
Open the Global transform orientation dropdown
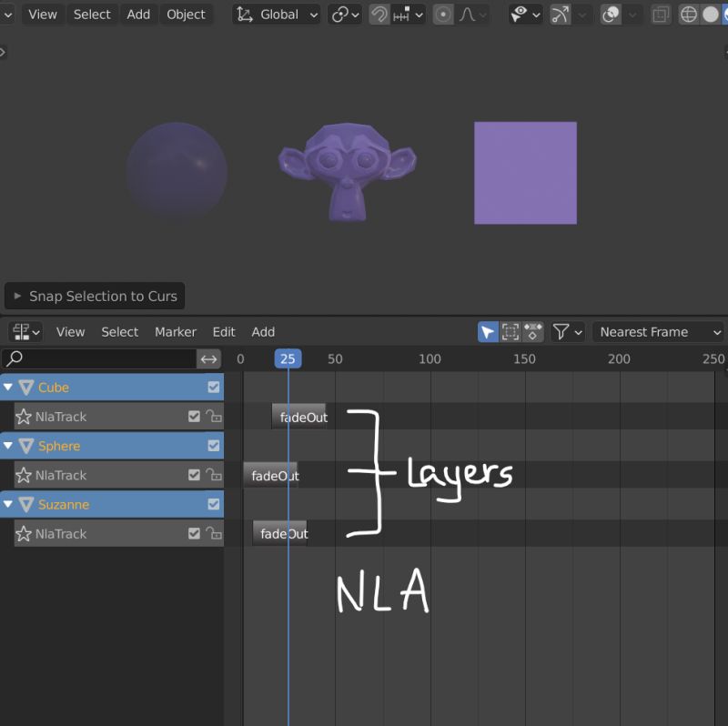pyautogui.click(x=275, y=14)
